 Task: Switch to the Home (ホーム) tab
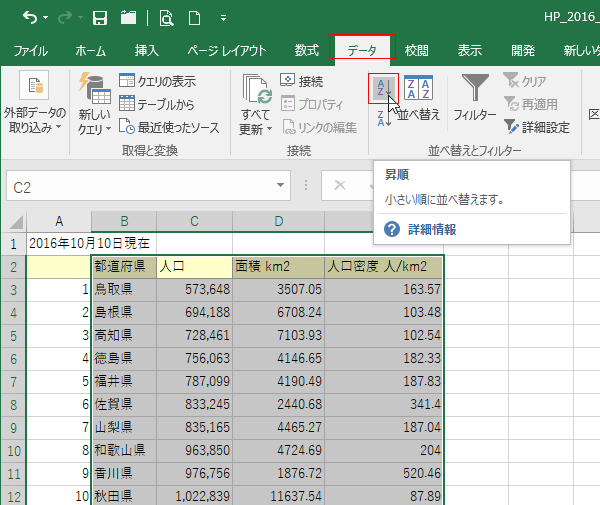pyautogui.click(x=90, y=50)
